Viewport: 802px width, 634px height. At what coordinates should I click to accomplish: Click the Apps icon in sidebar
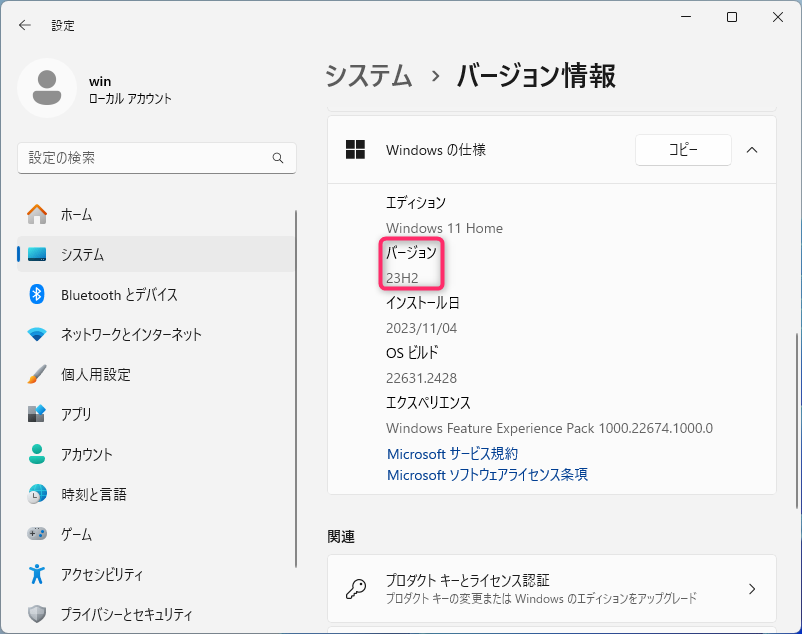tap(37, 414)
